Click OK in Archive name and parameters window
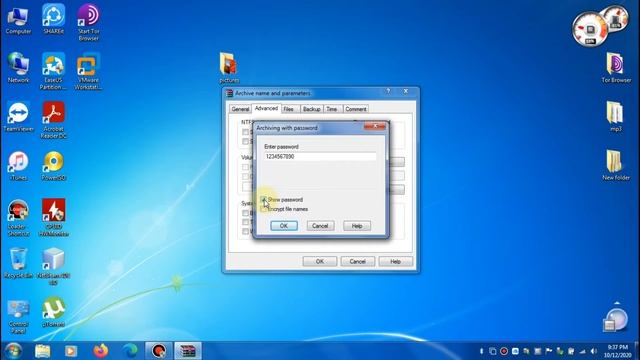640x360 pixels. click(x=320, y=261)
